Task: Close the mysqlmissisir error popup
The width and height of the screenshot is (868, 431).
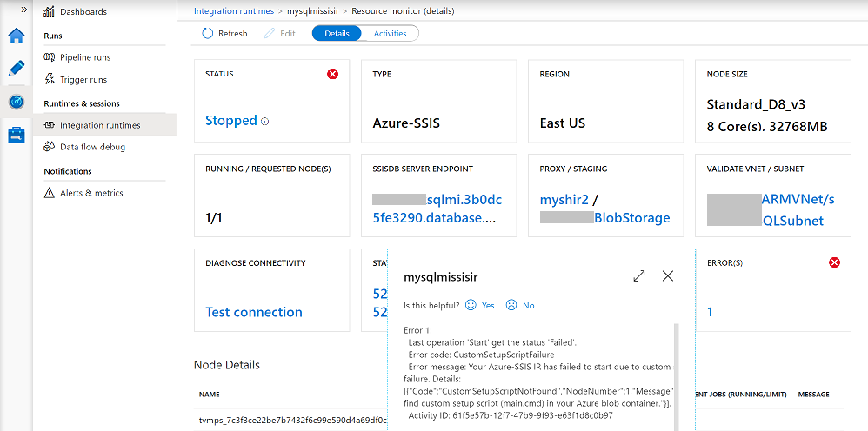Action: pos(668,276)
